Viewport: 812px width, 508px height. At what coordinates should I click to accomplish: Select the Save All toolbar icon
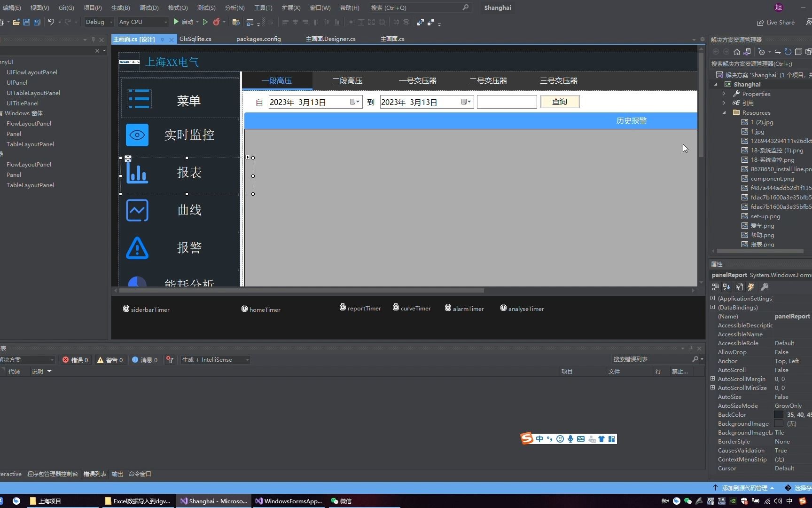(x=37, y=22)
